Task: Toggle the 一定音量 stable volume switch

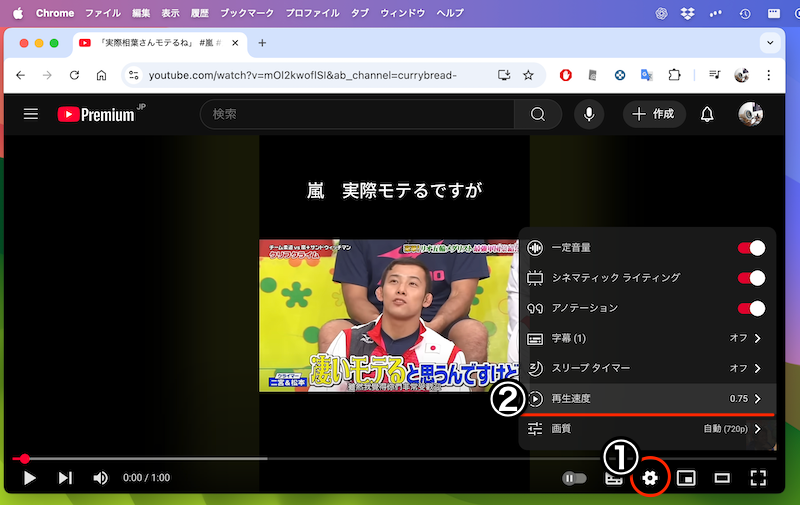Action: click(x=751, y=248)
